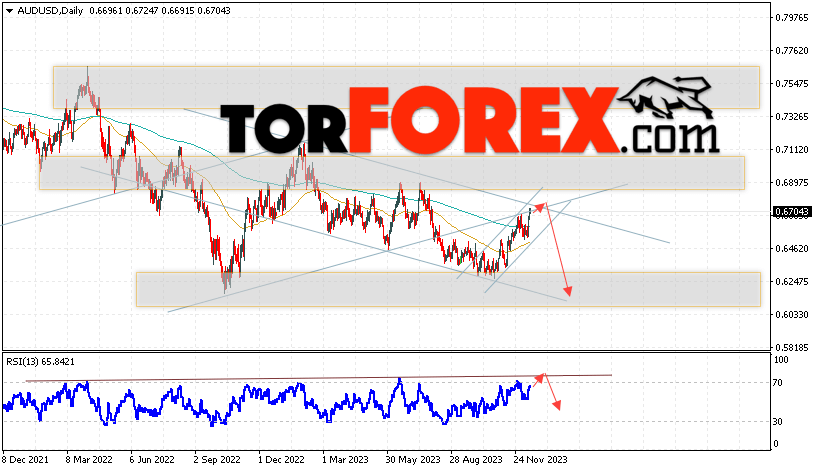Viewport: 816px width, 471px height.
Task: Click the 0.79765 price scale label
Action: coord(792,18)
